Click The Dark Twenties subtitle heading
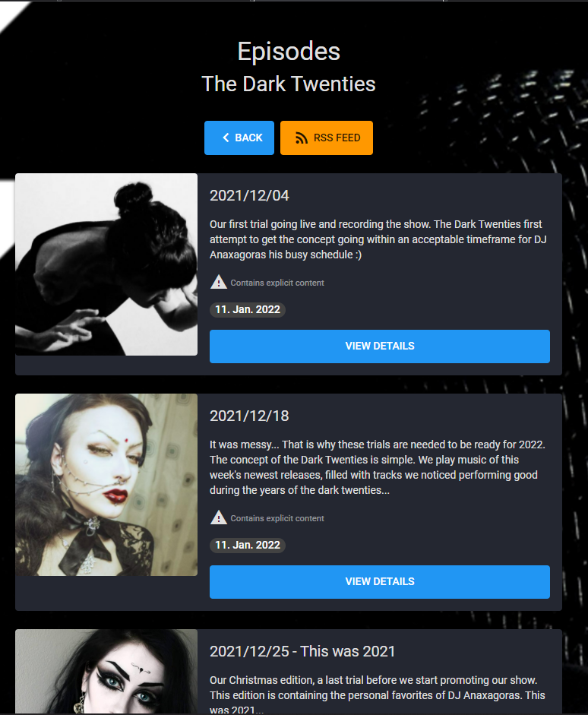 click(289, 84)
